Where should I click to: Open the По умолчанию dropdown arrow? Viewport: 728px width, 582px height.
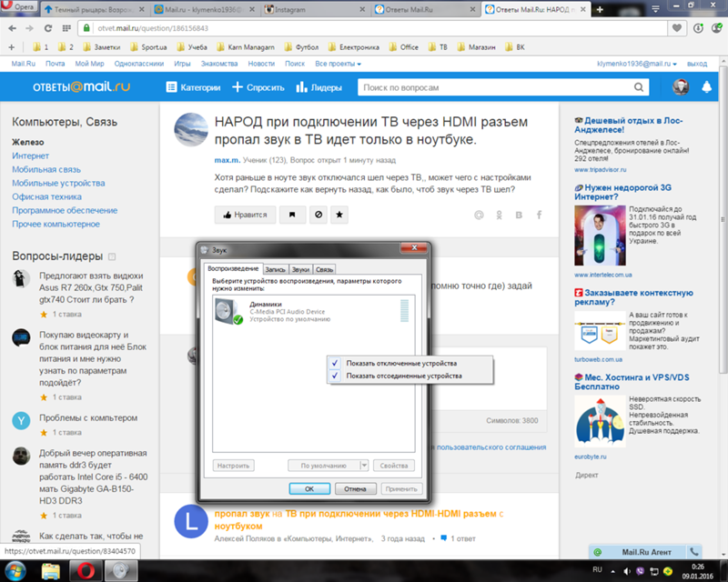[365, 465]
